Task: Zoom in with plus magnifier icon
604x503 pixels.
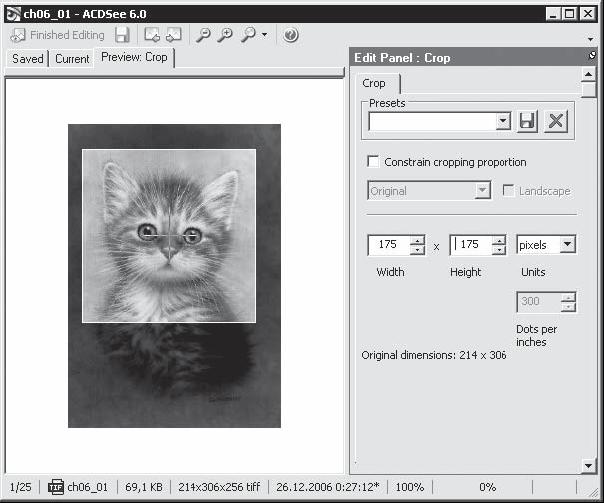Action: pyautogui.click(x=225, y=35)
